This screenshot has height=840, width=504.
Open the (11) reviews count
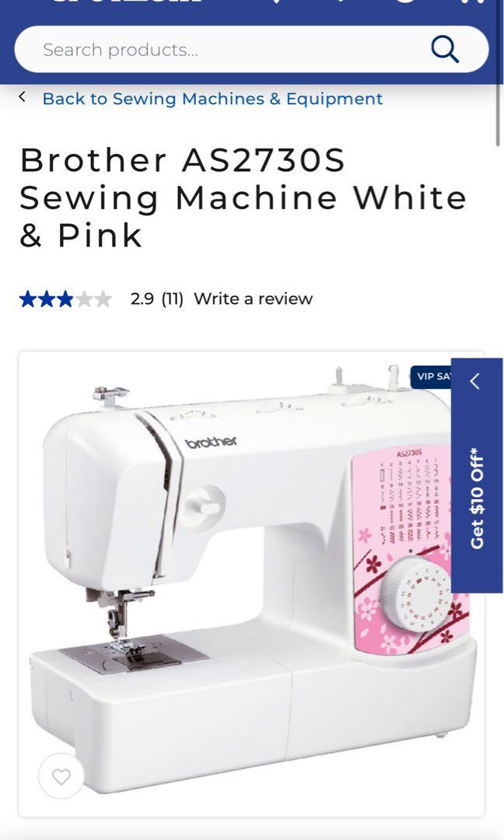(173, 299)
